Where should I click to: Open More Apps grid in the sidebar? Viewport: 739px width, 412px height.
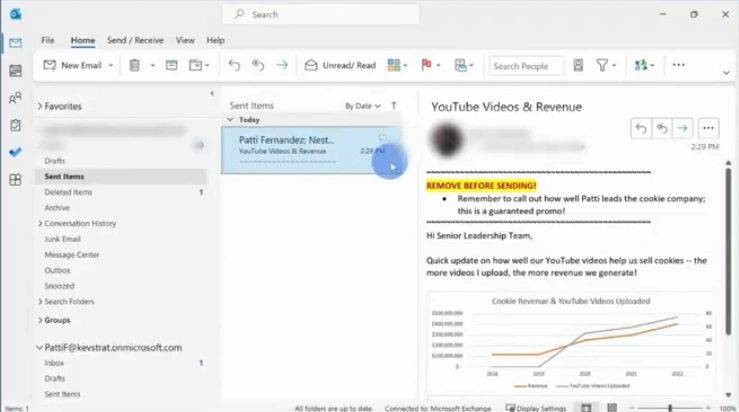(15, 180)
